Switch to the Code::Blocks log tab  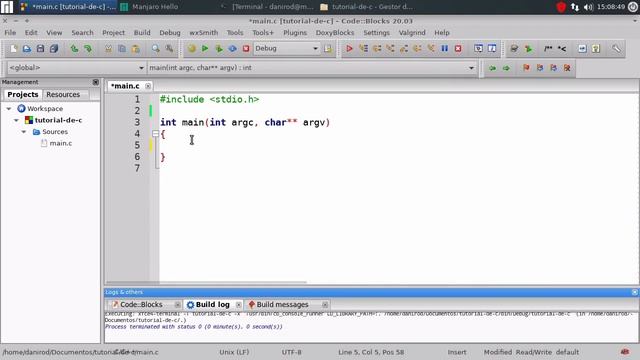coord(141,304)
